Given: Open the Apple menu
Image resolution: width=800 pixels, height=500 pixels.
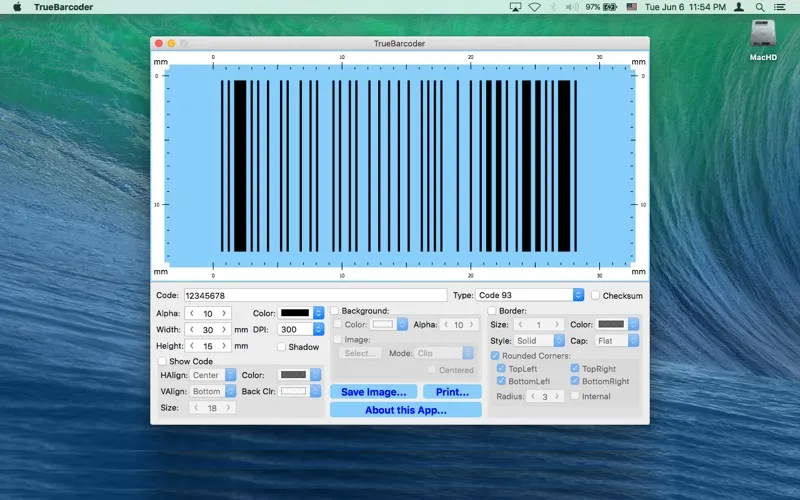Looking at the screenshot, I should tap(17, 7).
